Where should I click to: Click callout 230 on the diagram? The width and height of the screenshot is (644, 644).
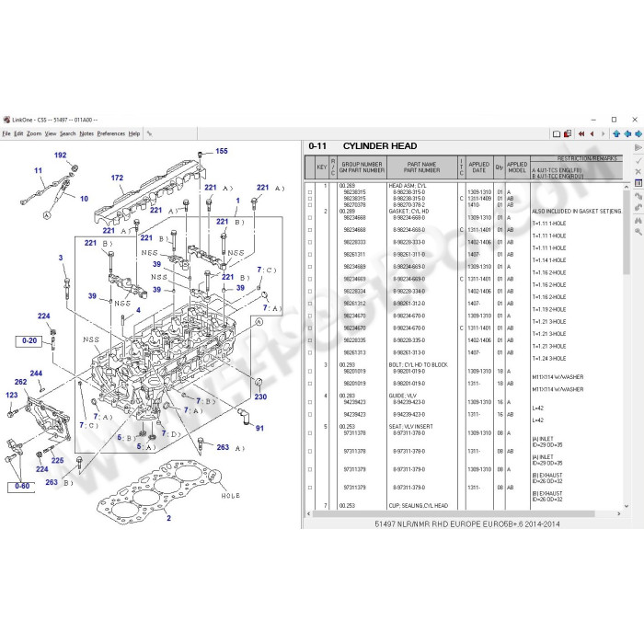[260, 397]
